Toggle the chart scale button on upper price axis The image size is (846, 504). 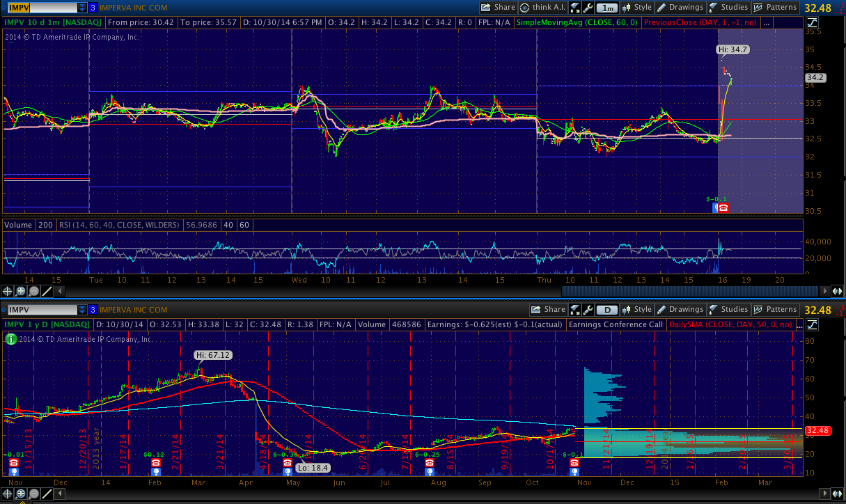click(x=812, y=24)
